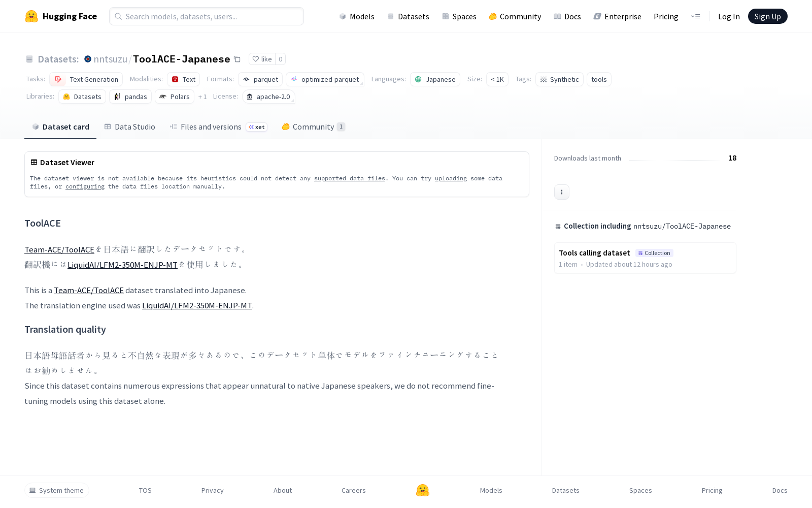This screenshot has height=508, width=812.
Task: Open Pricing in the footer
Action: click(x=712, y=490)
